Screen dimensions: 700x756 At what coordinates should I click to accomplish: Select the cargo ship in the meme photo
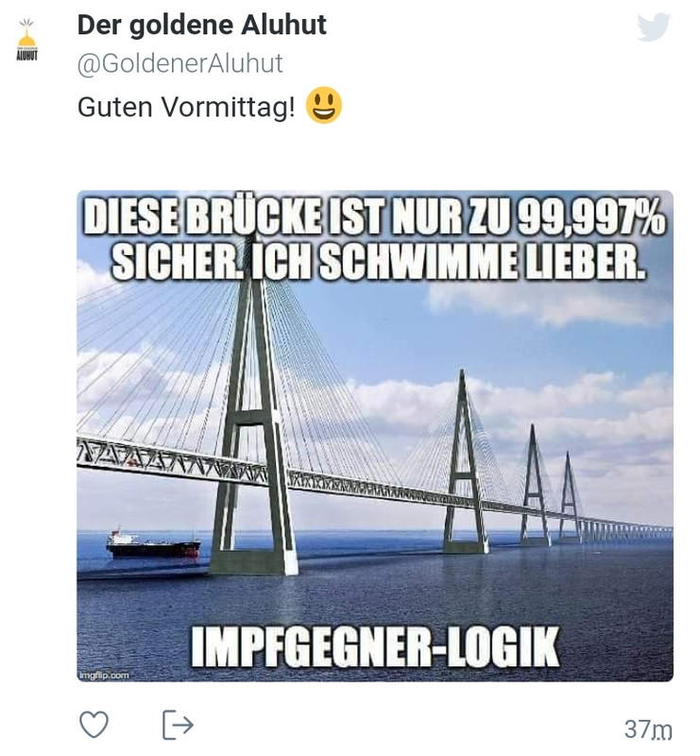(x=153, y=545)
